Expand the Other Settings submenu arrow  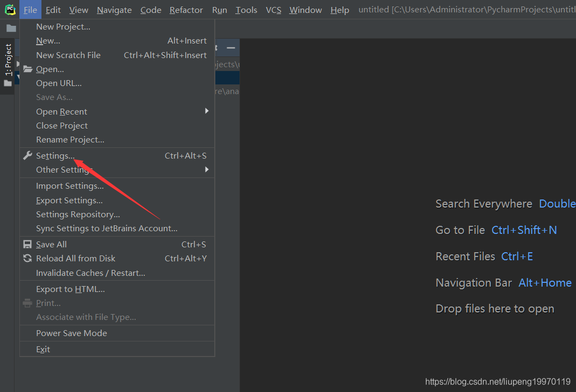click(x=207, y=169)
